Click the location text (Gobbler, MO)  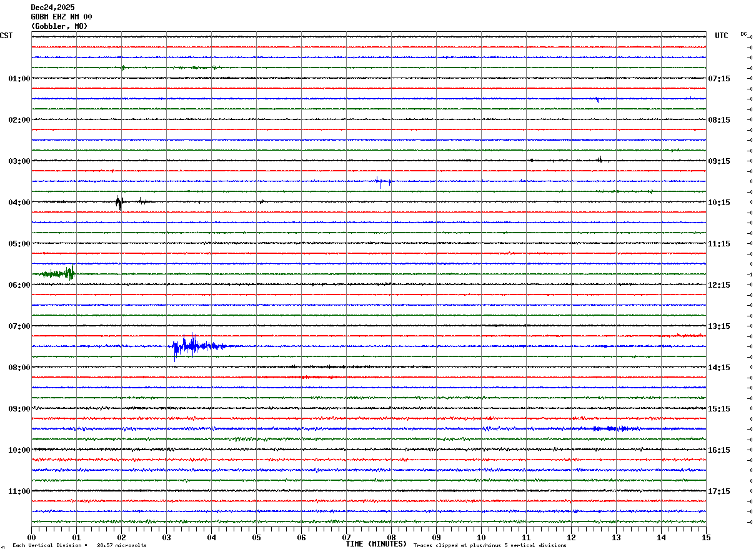59,26
